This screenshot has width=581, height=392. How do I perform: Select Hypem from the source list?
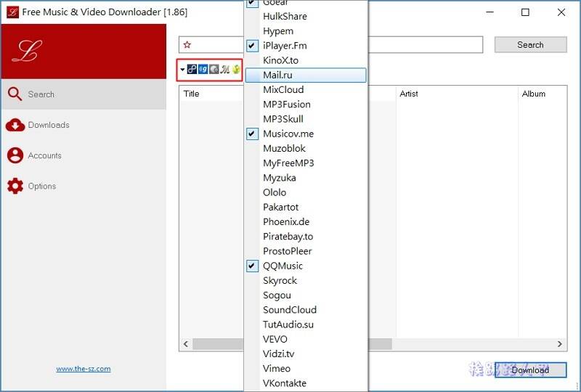tap(306, 31)
